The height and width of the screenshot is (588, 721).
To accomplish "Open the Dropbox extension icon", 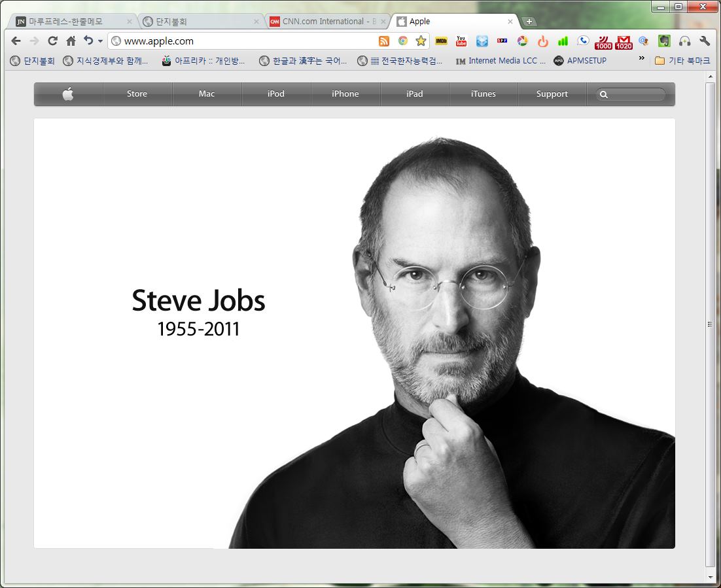I will coord(482,41).
